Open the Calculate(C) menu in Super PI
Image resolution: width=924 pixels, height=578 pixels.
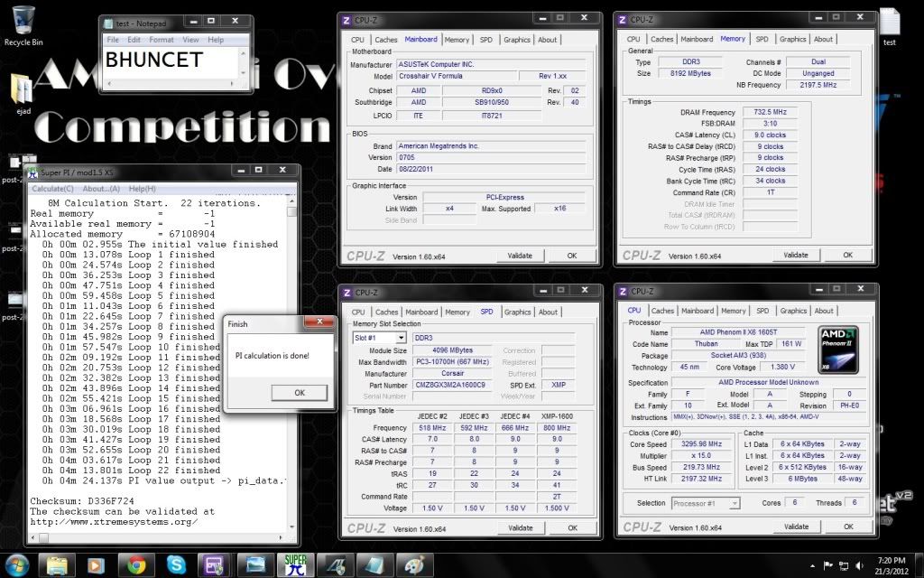[x=53, y=189]
